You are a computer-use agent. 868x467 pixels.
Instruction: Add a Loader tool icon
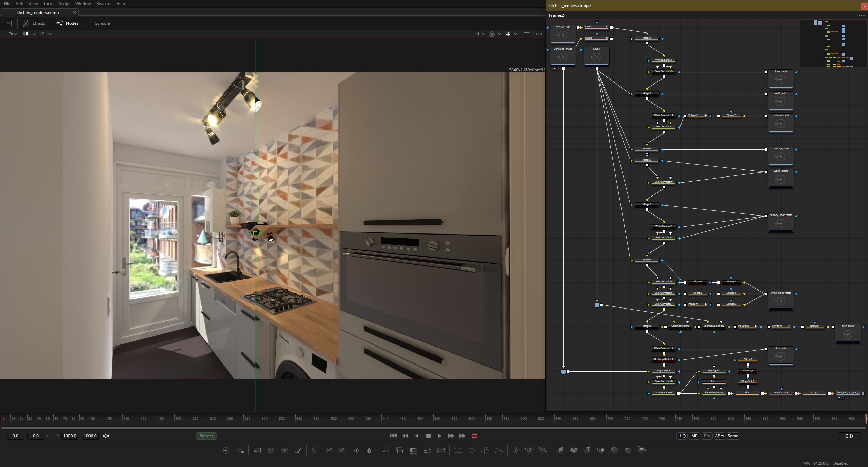point(225,450)
